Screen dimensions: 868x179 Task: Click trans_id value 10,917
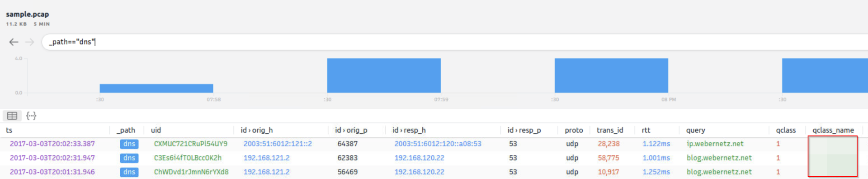(609, 172)
